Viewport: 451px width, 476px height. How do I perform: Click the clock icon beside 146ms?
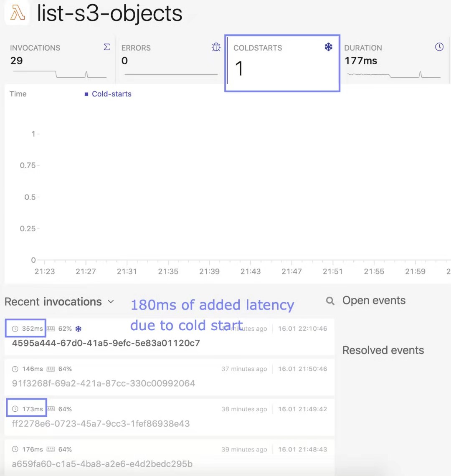pyautogui.click(x=15, y=369)
